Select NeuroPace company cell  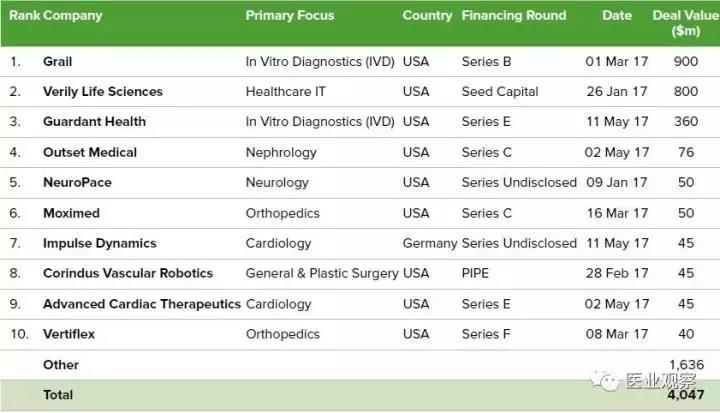[x=77, y=182]
